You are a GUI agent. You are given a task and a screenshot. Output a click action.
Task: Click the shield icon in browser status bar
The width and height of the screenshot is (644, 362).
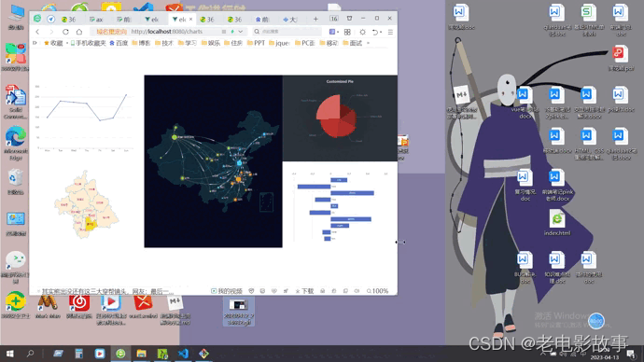point(251,291)
